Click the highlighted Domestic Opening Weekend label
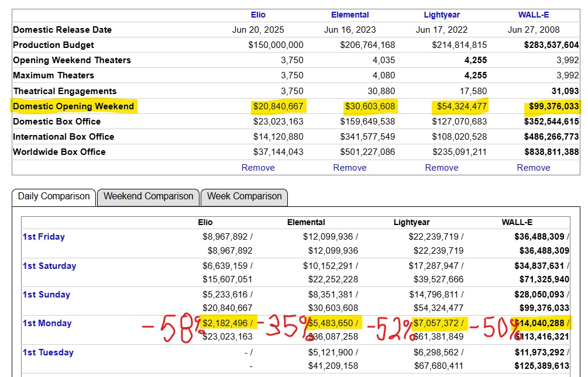The image size is (588, 377). pos(74,106)
